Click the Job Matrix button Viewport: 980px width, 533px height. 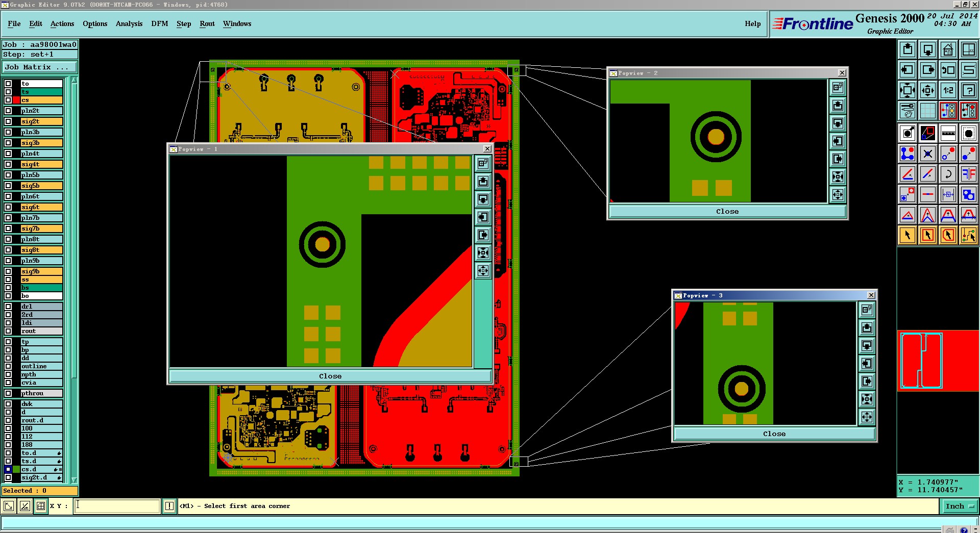(40, 67)
